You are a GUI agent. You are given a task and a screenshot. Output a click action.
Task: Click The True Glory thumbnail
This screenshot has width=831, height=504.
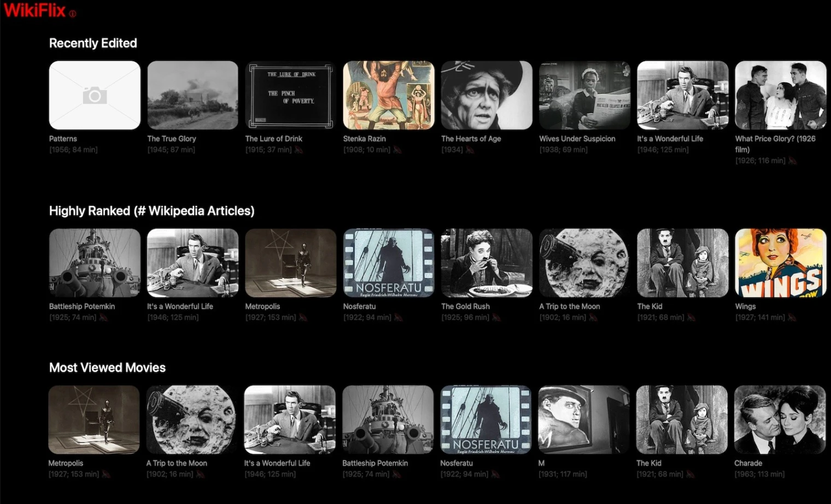point(192,95)
